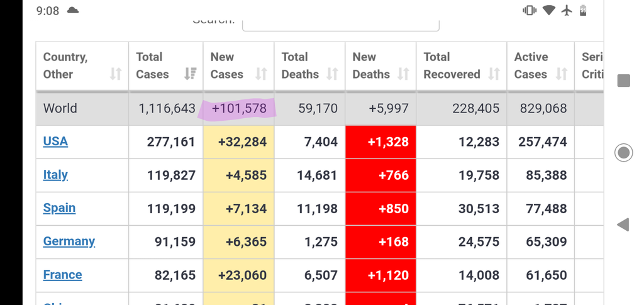Select the World row label
The height and width of the screenshot is (305, 644).
point(60,108)
